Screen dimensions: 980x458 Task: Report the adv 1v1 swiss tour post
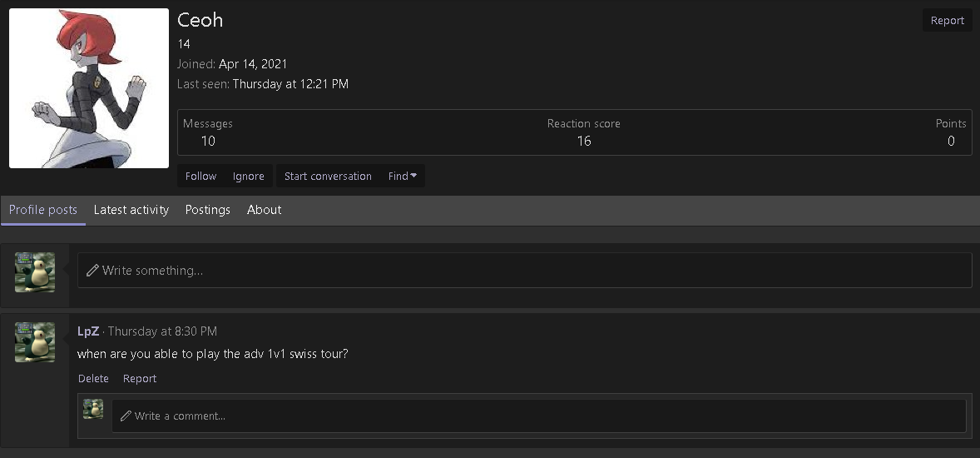(x=140, y=379)
